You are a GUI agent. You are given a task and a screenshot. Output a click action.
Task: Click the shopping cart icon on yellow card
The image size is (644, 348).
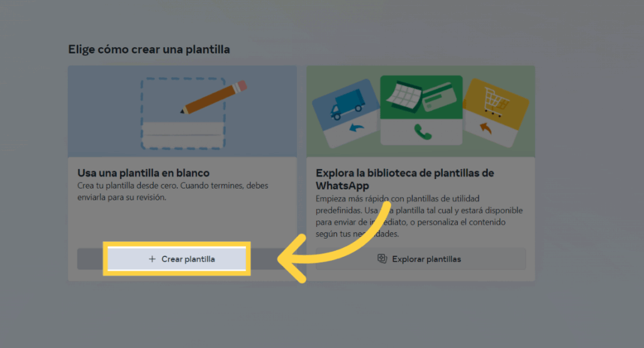(494, 104)
